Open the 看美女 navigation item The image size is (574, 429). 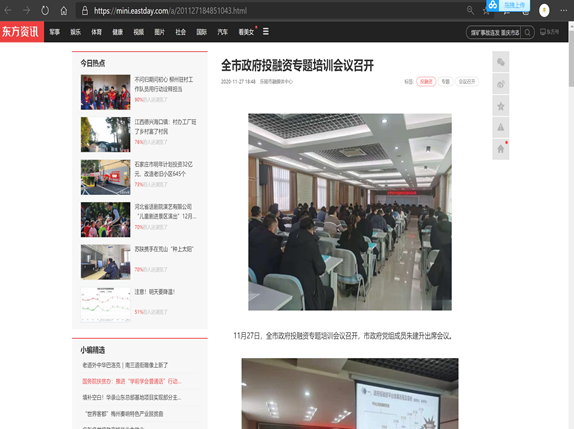pyautogui.click(x=246, y=32)
